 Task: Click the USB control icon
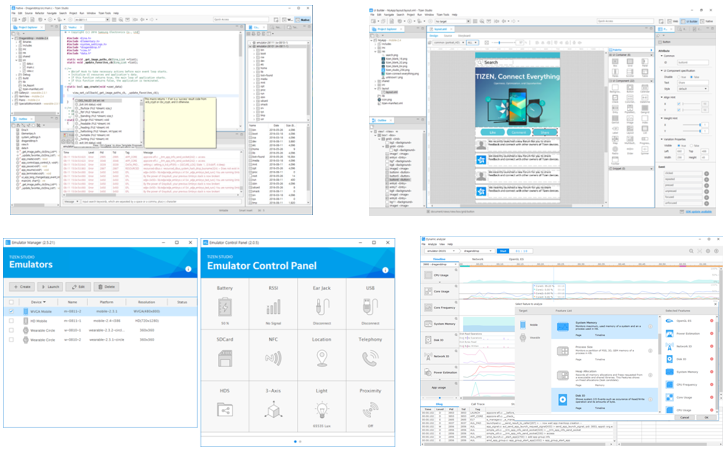(370, 306)
